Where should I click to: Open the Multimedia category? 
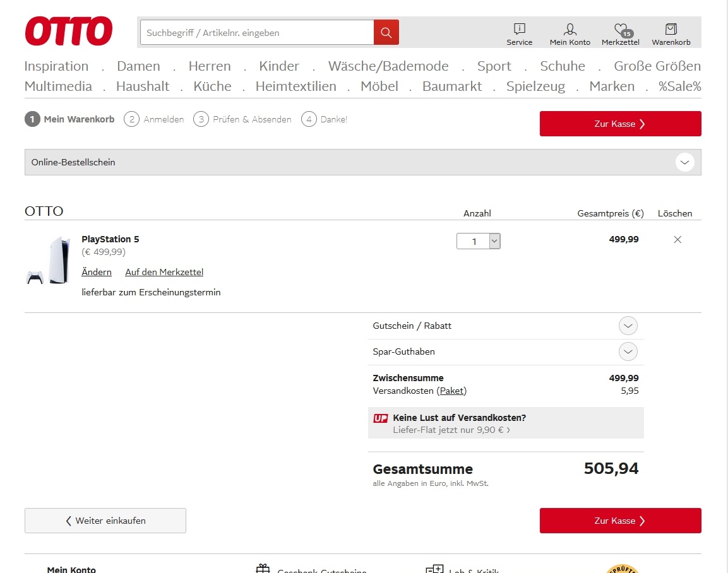pyautogui.click(x=58, y=86)
